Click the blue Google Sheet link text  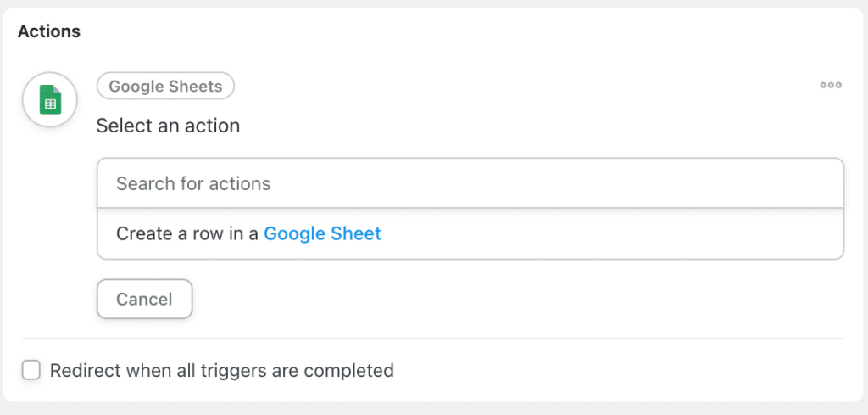322,233
